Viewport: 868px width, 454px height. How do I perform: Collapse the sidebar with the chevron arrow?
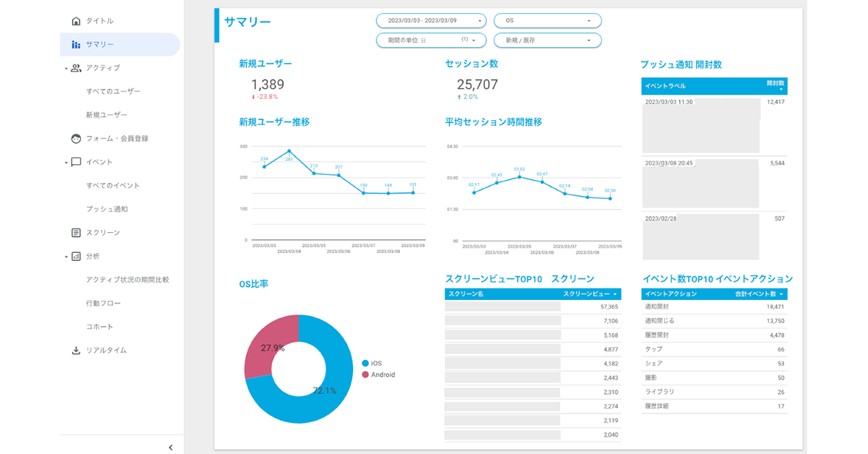click(171, 447)
